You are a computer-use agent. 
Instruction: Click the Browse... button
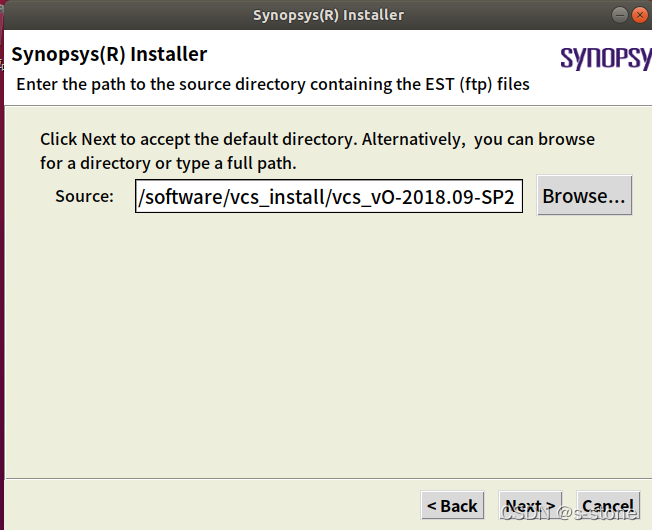click(584, 195)
